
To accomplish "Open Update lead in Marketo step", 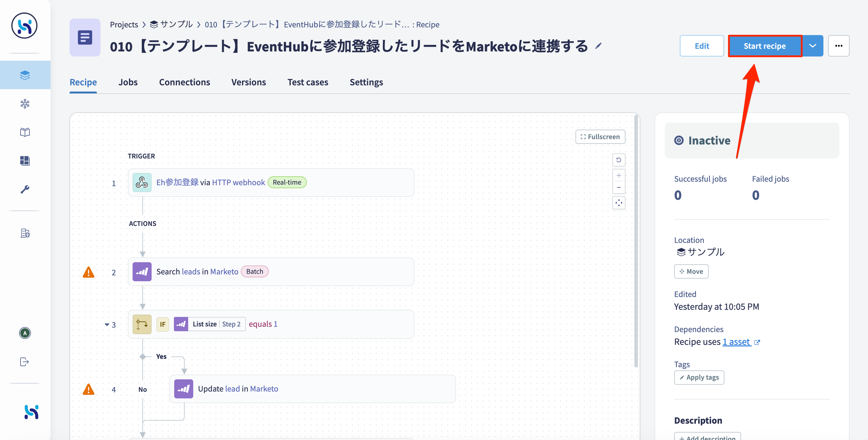I will click(x=313, y=389).
